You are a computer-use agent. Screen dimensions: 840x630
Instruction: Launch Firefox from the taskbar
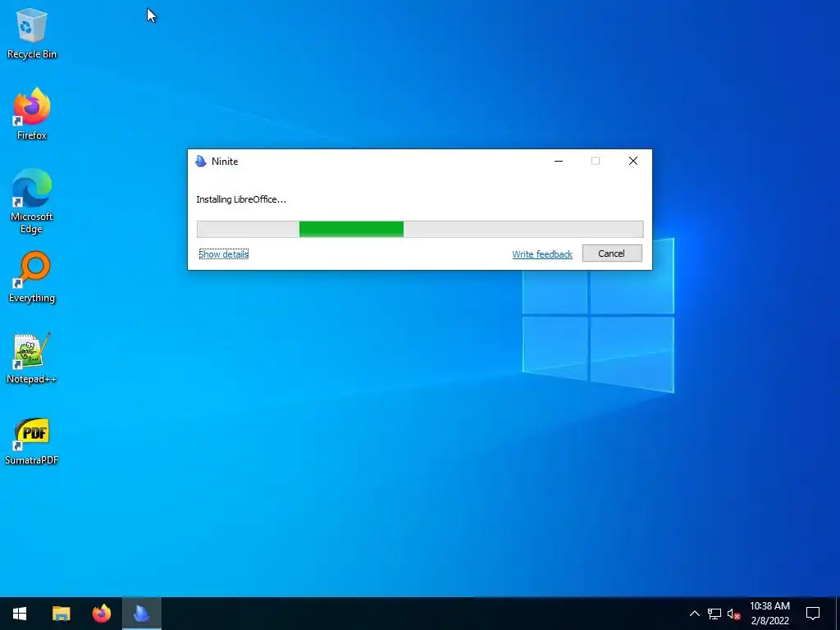click(x=101, y=614)
